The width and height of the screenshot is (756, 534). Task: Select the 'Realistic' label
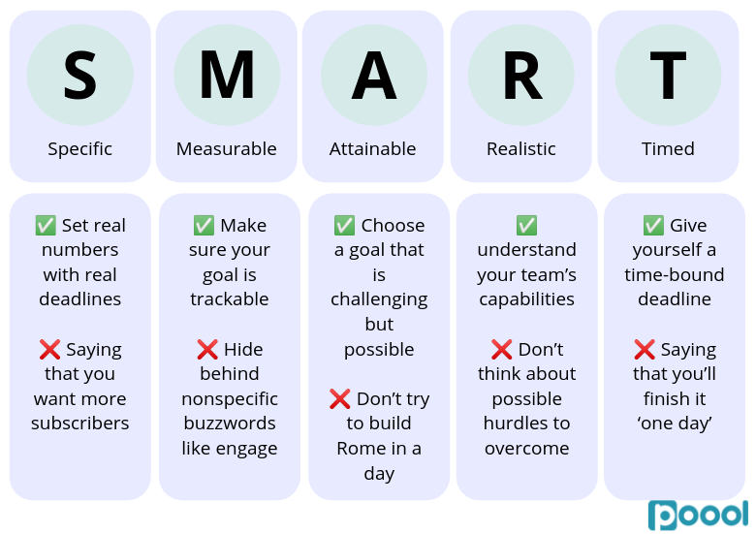click(x=521, y=149)
